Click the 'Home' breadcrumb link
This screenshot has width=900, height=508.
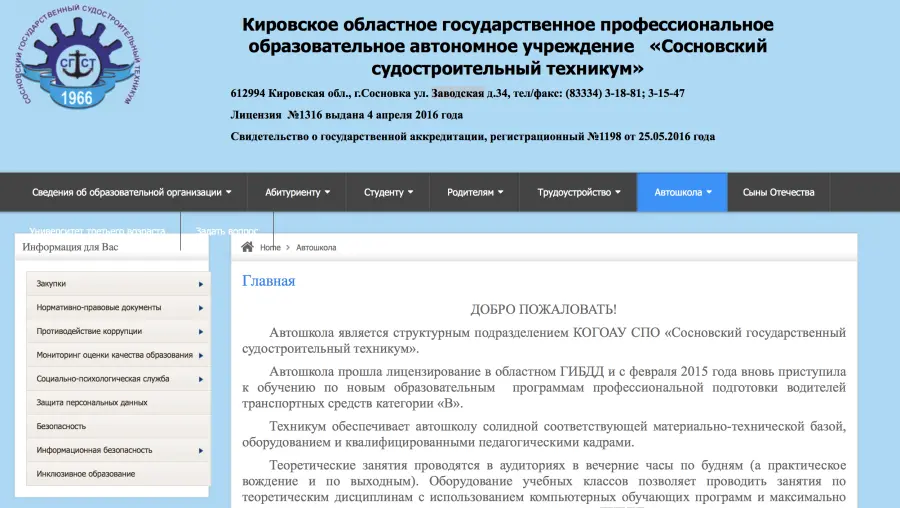tap(270, 247)
